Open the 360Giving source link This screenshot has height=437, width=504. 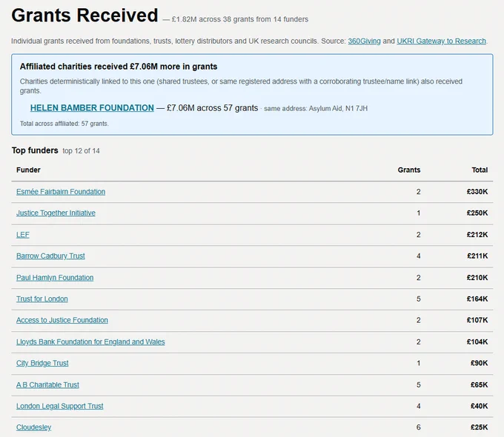tap(364, 41)
